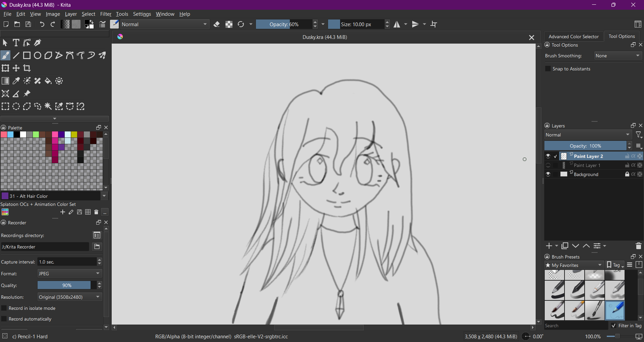Open the Settings menu

coord(142,14)
